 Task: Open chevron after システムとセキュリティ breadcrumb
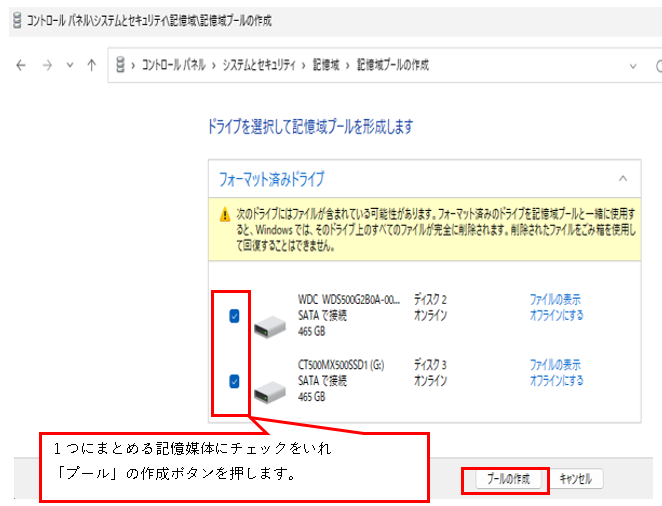coord(305,65)
